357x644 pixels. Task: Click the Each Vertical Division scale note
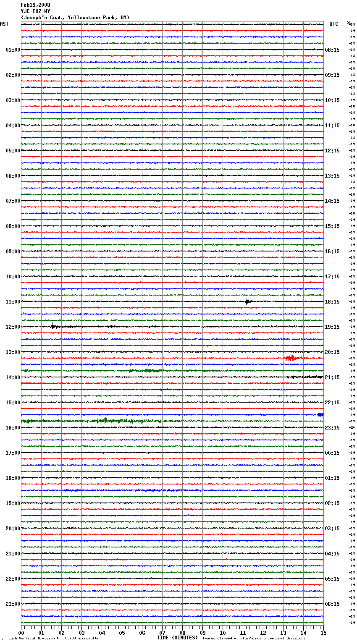pyautogui.click(x=54, y=638)
